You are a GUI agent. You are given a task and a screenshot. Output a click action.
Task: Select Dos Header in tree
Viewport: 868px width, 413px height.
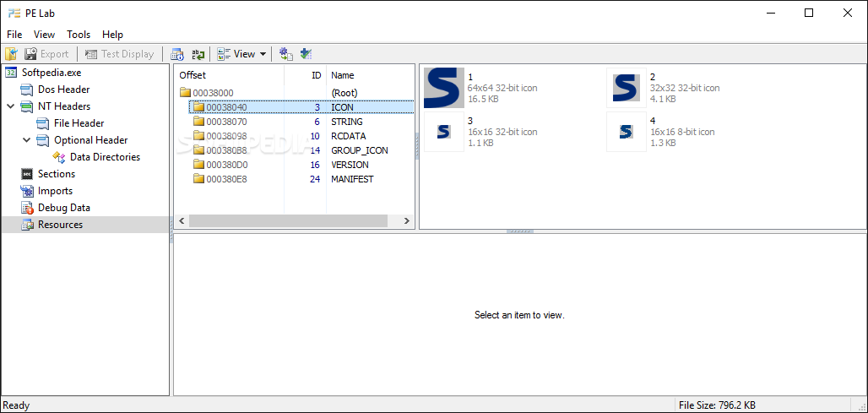(63, 90)
